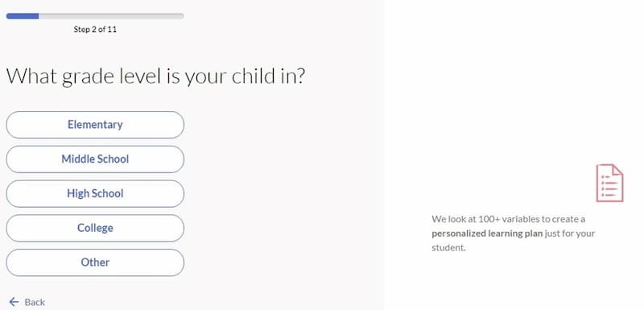
Task: Click the back arrow icon
Action: [14, 302]
